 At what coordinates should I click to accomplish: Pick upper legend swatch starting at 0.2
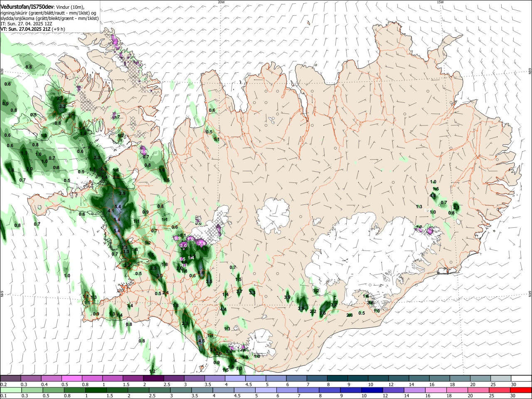[10, 378]
